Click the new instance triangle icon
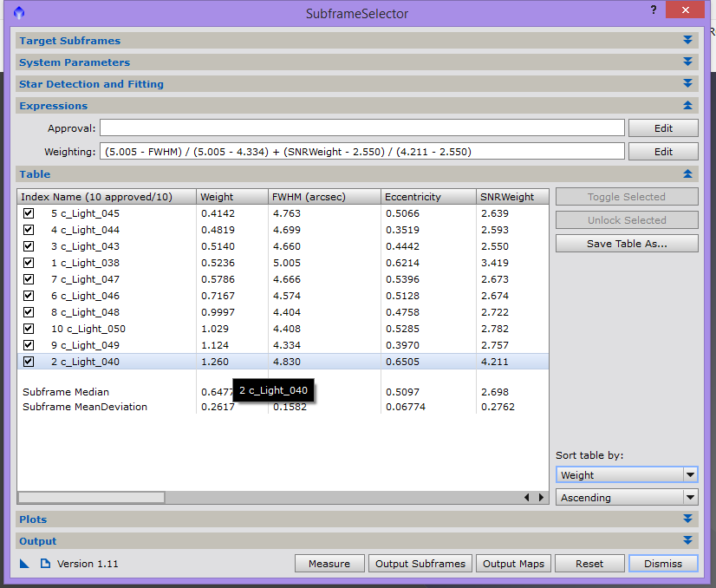Screen dimensions: 716x588 point(24,564)
